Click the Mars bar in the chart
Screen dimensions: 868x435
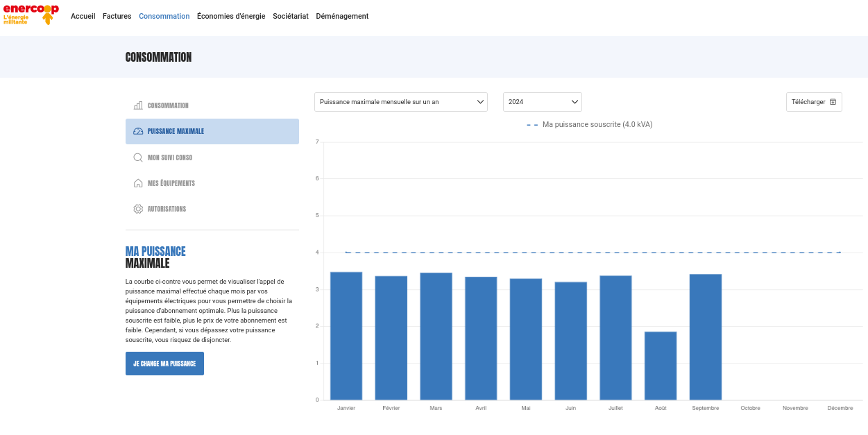pos(436,336)
